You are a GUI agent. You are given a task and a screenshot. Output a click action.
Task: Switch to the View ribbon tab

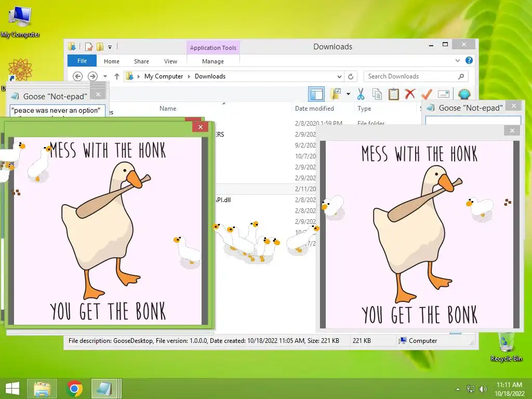coord(170,61)
